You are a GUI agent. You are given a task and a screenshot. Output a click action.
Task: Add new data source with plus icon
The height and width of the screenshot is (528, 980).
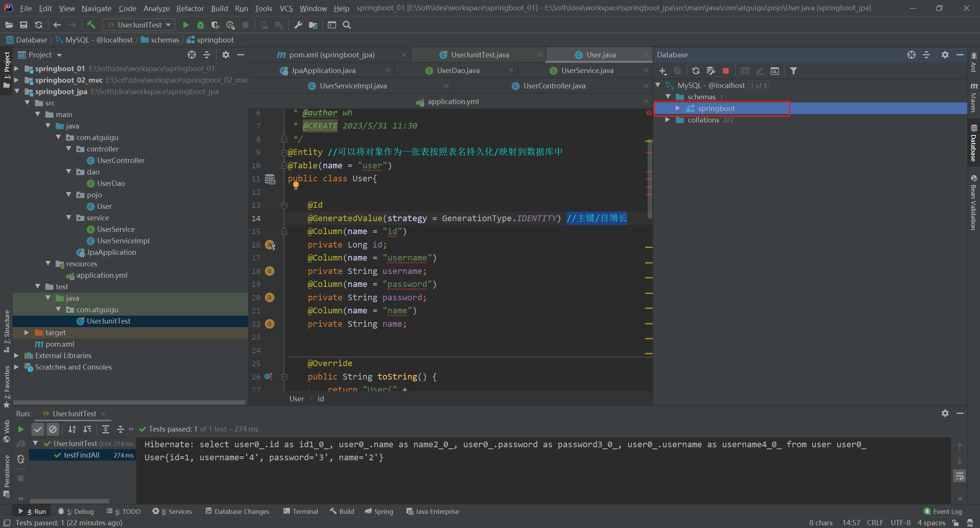[663, 71]
